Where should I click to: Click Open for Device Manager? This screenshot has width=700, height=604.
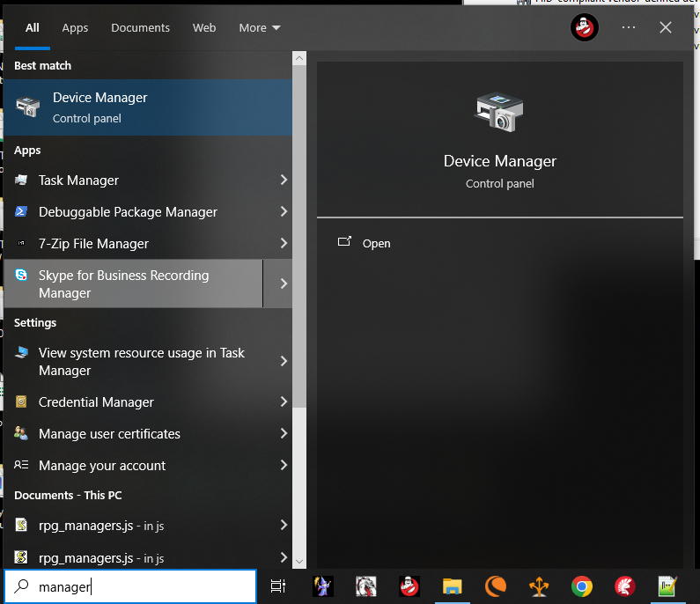coord(376,243)
